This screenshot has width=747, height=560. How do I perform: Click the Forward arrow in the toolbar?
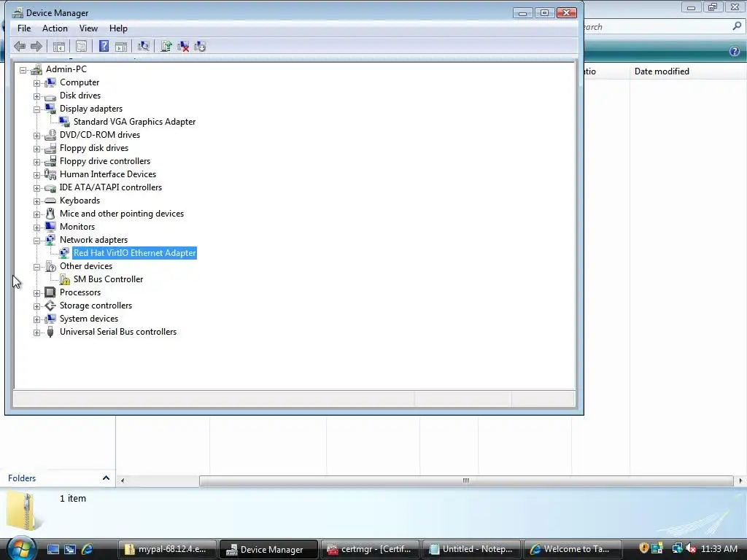click(x=36, y=46)
